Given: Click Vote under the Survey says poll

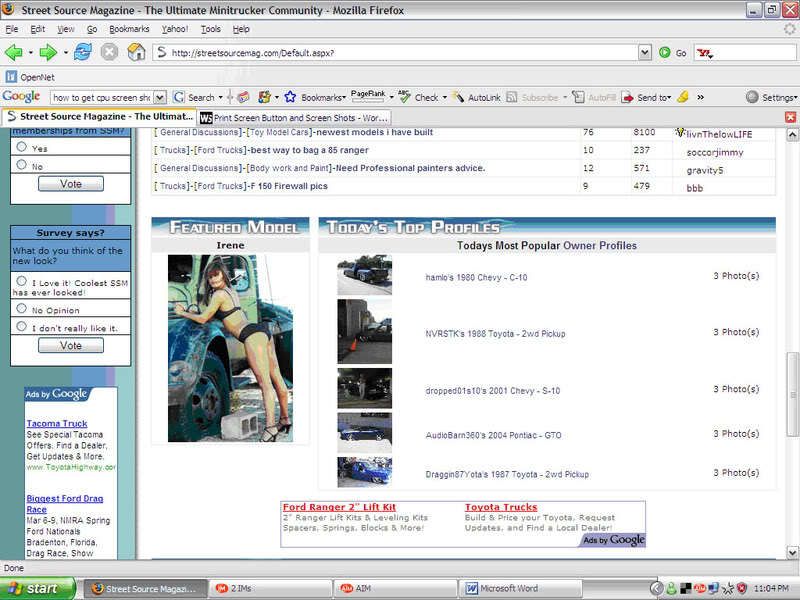Looking at the screenshot, I should (71, 345).
